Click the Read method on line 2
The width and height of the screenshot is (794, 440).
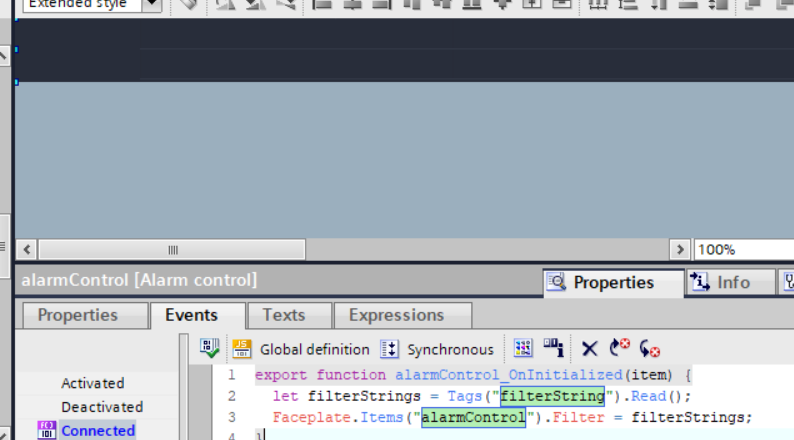pyautogui.click(x=648, y=396)
